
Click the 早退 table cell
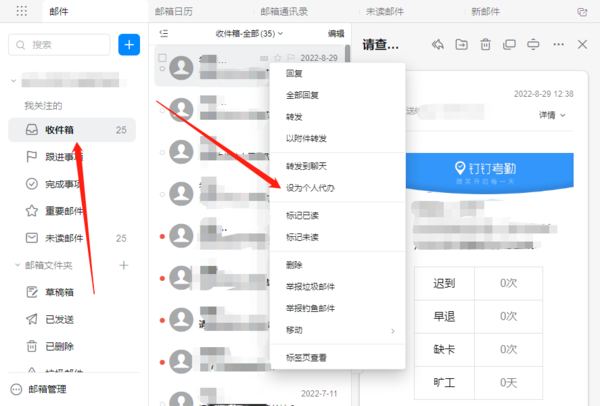[444, 316]
